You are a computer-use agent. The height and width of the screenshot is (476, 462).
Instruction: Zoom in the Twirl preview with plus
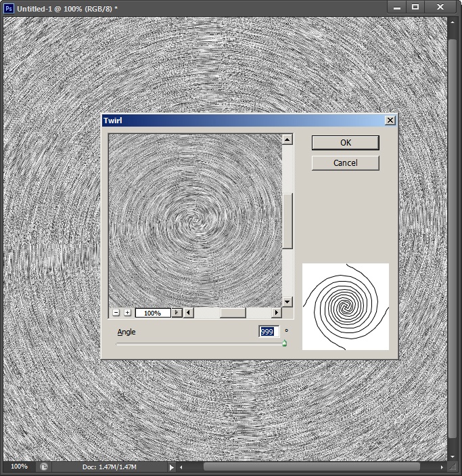[127, 312]
